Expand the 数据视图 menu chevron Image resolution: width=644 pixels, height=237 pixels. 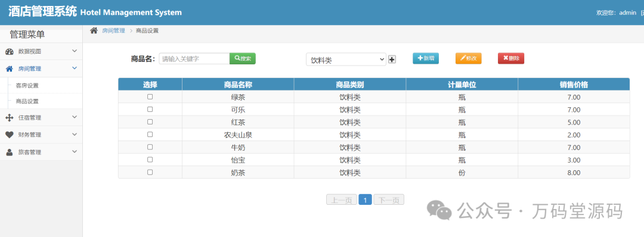coord(75,51)
